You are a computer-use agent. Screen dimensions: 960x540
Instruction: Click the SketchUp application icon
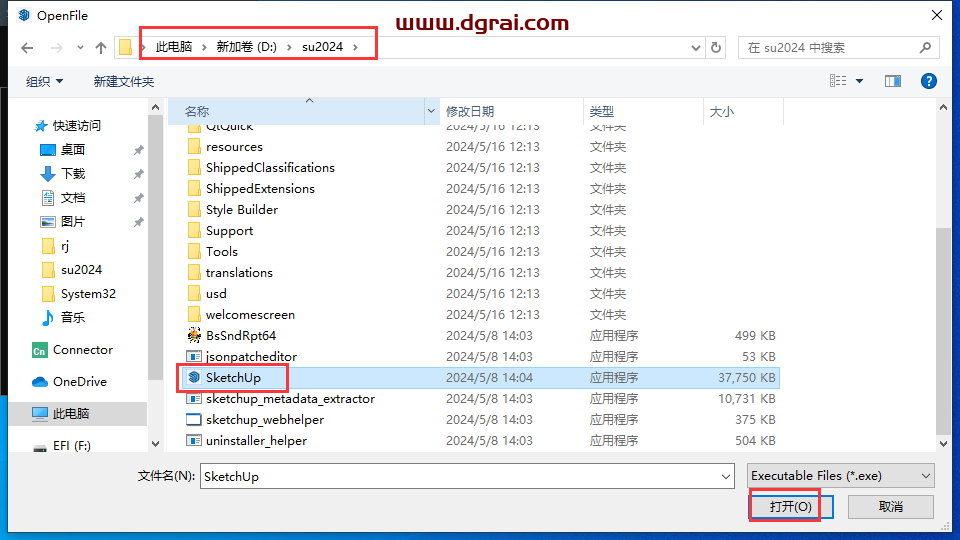point(193,377)
